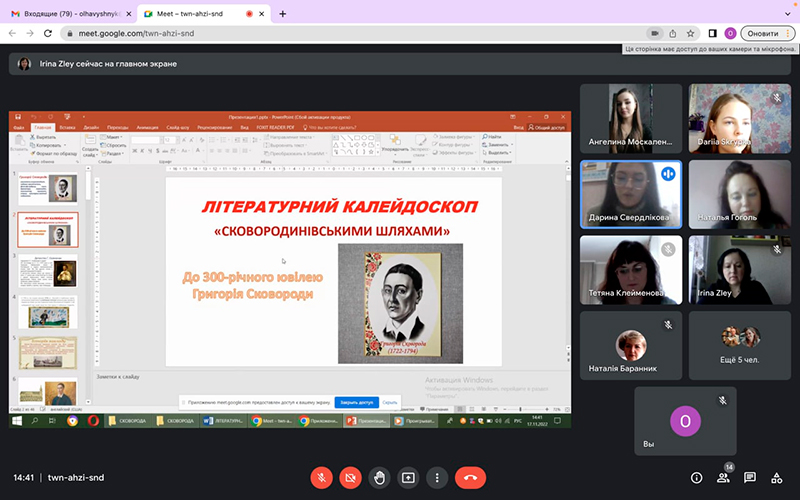Viewport: 800px width, 500px height.
Task: Open the Дизайн ribbon tab
Action: [91, 127]
